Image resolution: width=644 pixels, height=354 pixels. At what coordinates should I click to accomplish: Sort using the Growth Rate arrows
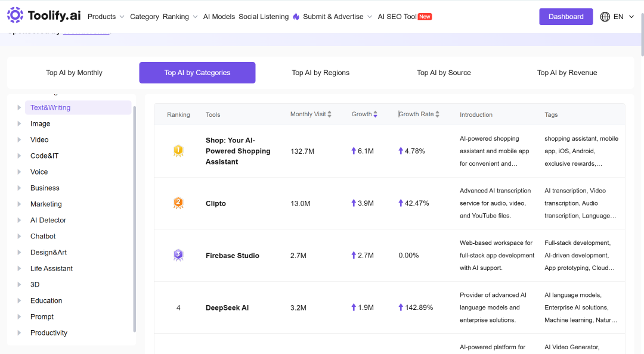[438, 114]
